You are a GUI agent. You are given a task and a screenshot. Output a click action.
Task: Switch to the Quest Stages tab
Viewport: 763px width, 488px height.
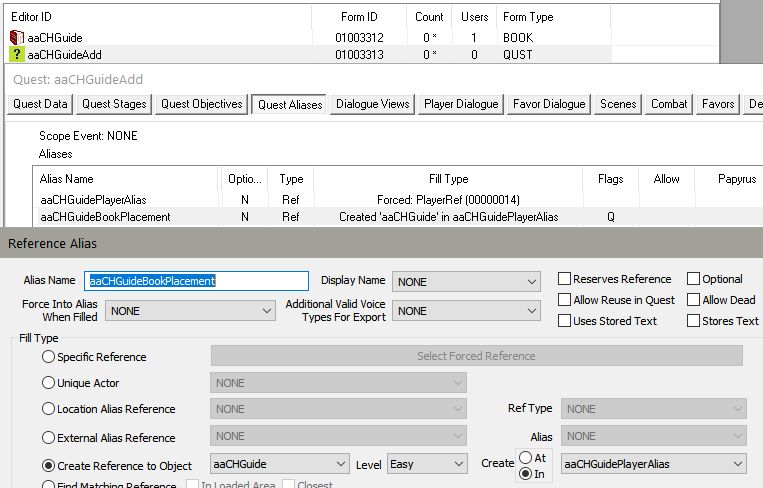click(114, 104)
